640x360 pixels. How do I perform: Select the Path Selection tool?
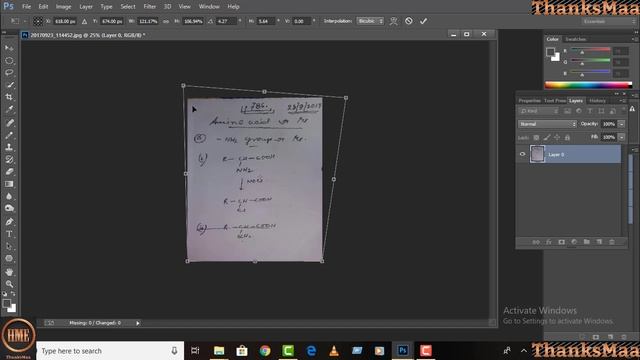9,247
